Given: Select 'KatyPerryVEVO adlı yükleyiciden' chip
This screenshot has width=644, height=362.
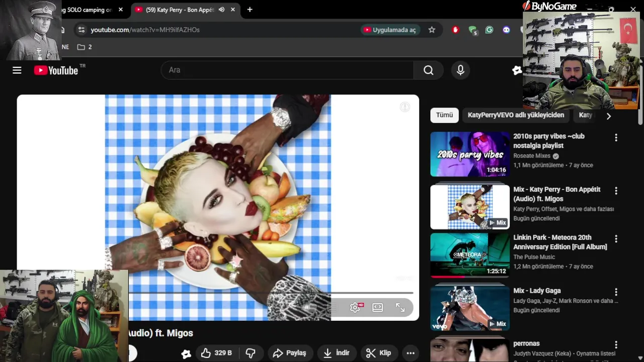Looking at the screenshot, I should (x=516, y=115).
